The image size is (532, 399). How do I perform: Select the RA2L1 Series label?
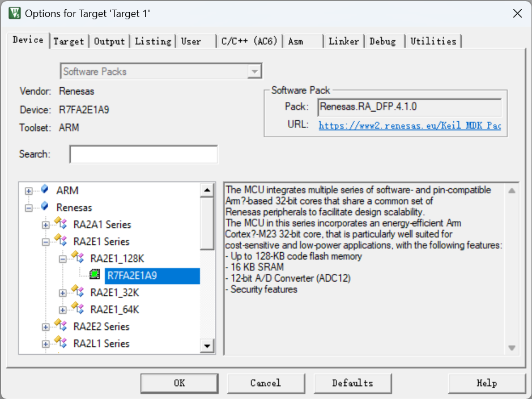click(101, 343)
